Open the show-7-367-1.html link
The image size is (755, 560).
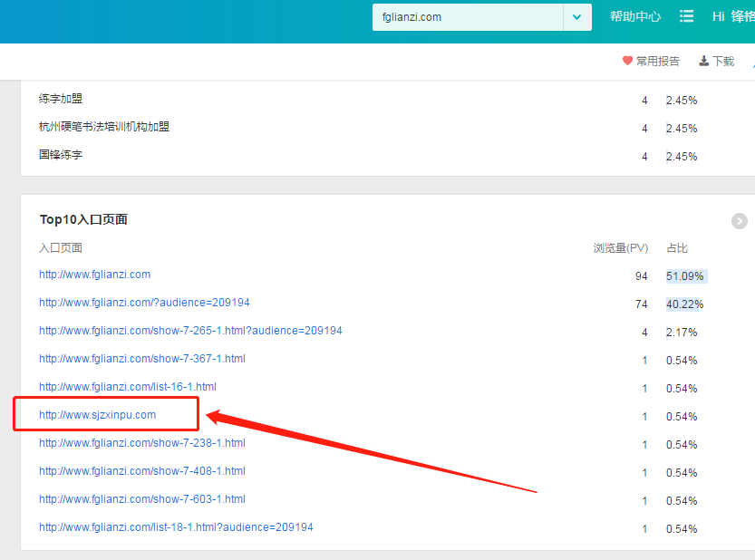coord(141,359)
